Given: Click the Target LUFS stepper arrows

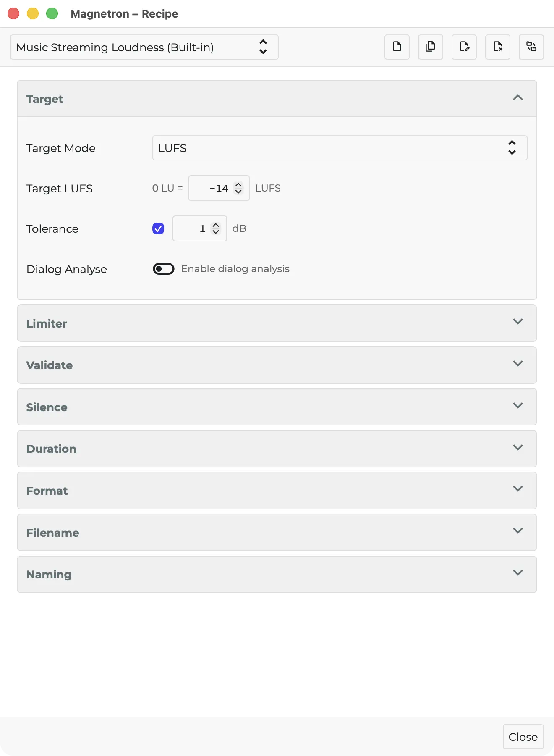Looking at the screenshot, I should [x=238, y=188].
